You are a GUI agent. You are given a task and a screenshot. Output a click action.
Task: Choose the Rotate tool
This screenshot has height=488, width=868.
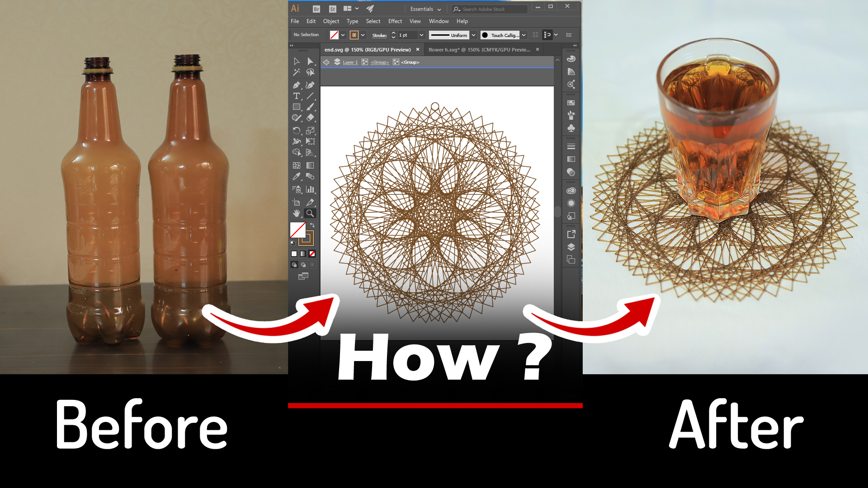296,131
